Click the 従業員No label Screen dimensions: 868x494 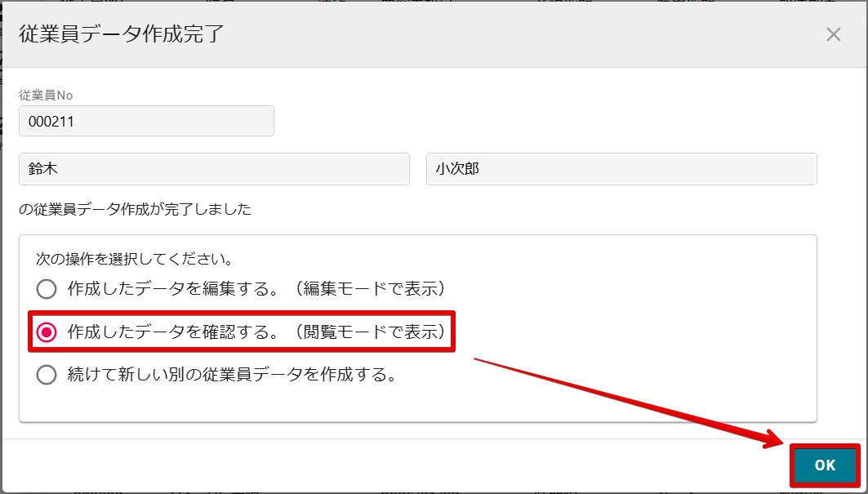pos(46,96)
